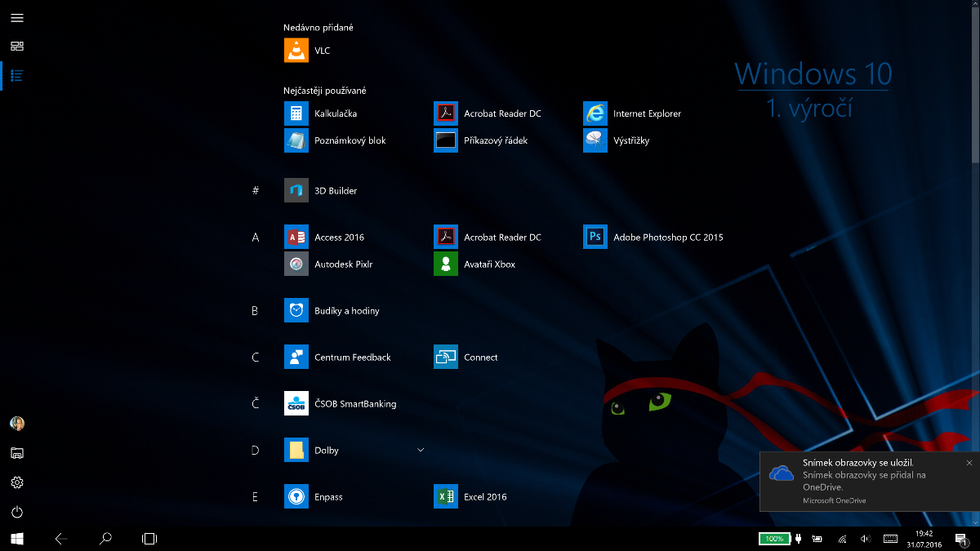Viewport: 980px width, 551px height.
Task: Click the Č letter group header
Action: (256, 404)
